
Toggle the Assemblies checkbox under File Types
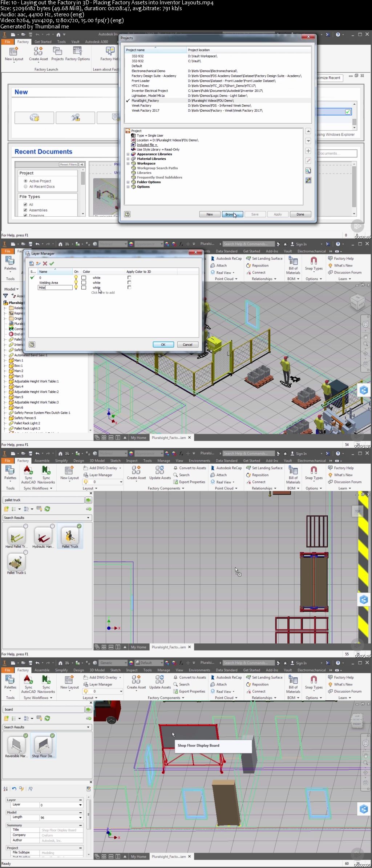25,210
